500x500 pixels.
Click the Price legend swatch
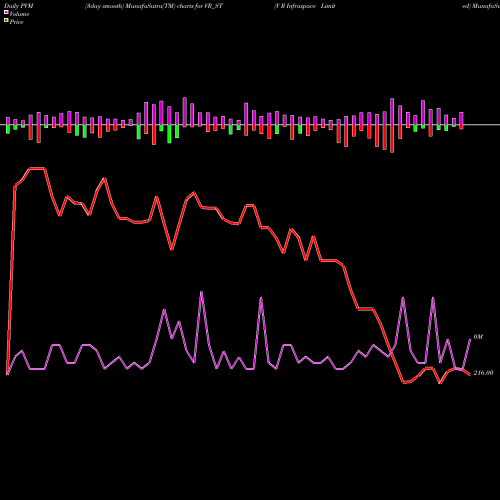[x=6, y=20]
